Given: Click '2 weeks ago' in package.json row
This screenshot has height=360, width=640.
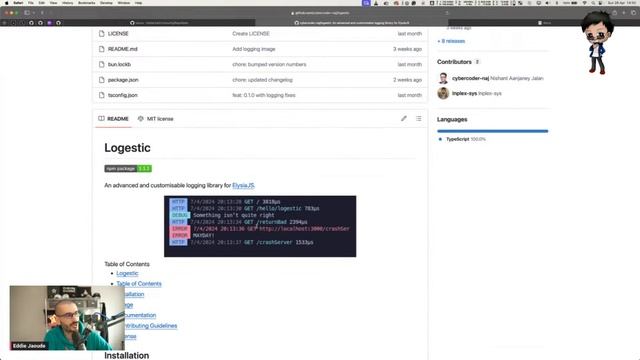Looking at the screenshot, I should click(407, 80).
